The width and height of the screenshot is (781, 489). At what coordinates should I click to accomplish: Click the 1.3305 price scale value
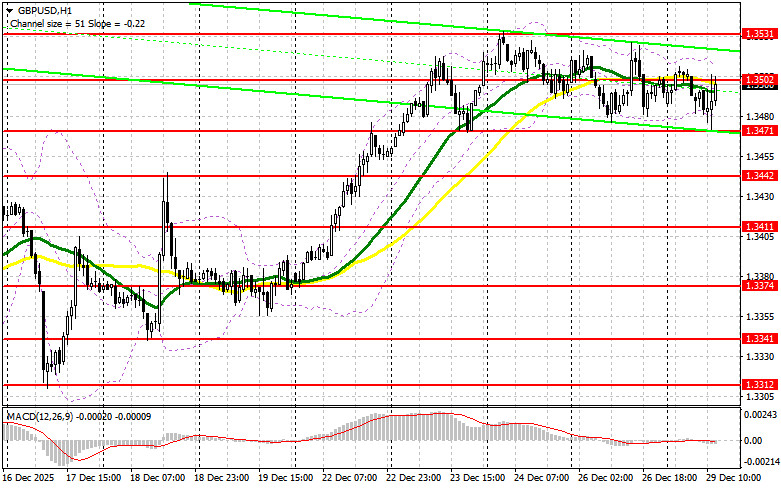coord(760,397)
